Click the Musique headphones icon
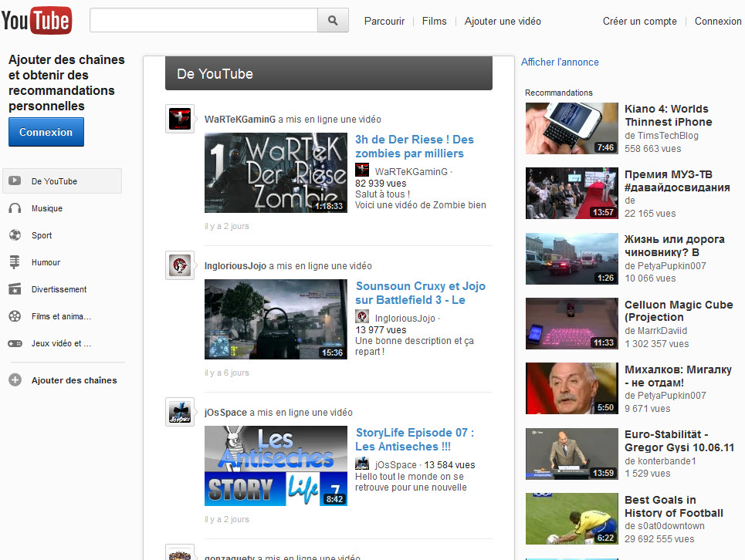This screenshot has width=745, height=560. tap(15, 207)
